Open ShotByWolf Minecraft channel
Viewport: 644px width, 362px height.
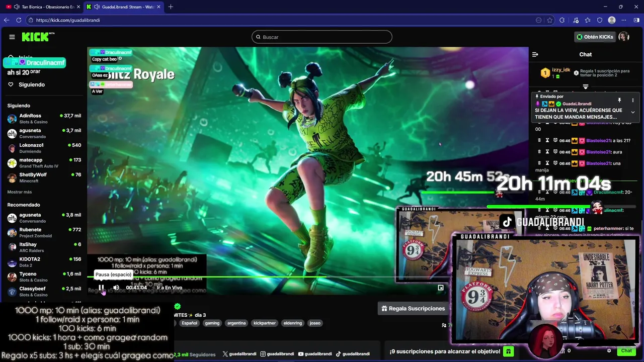point(44,177)
